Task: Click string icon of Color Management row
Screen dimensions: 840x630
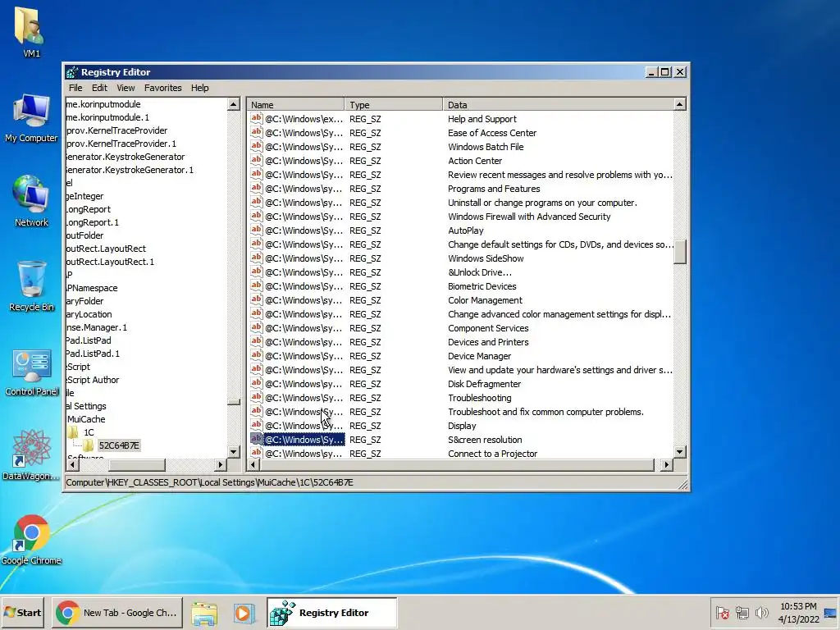Action: (257, 299)
